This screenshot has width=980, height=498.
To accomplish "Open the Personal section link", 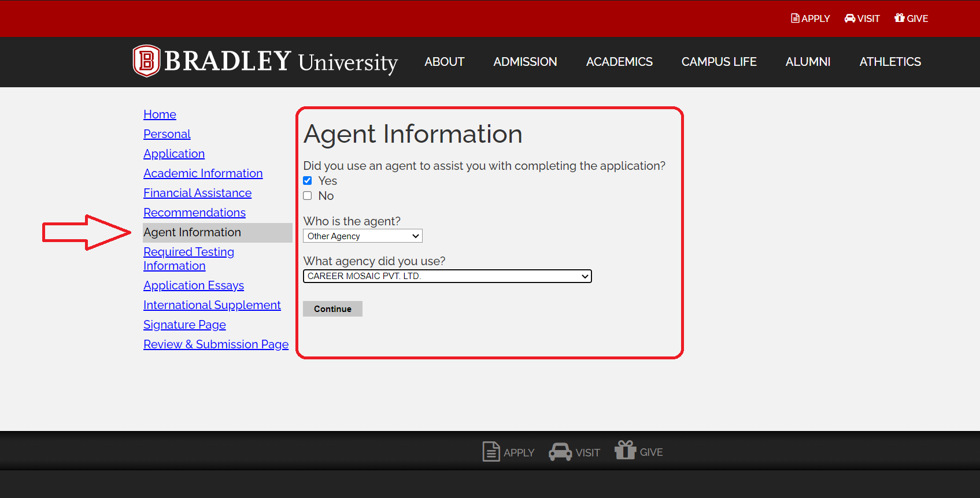I will coord(167,134).
